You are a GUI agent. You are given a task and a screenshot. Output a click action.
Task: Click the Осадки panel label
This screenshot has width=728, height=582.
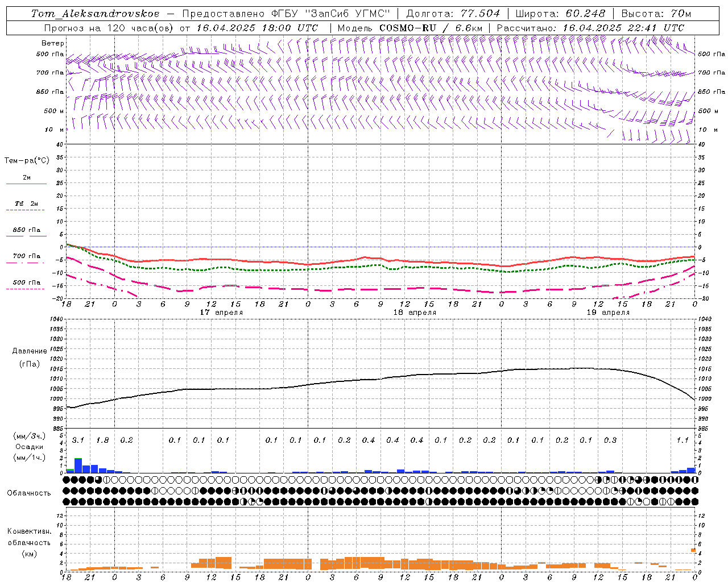coord(29,447)
